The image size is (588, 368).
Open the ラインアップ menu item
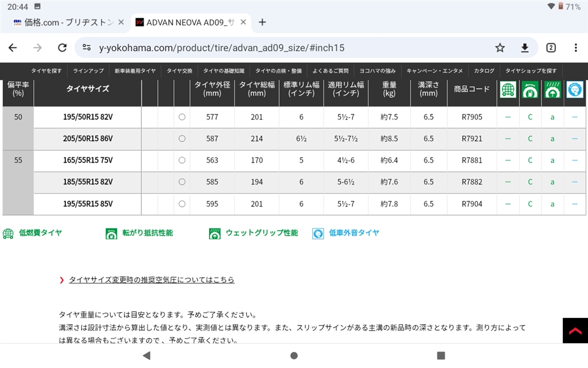pos(88,71)
